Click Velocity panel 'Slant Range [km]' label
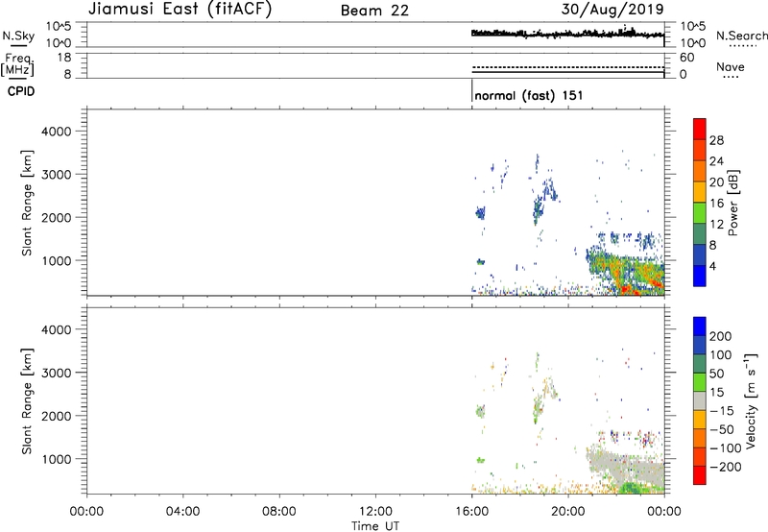This screenshot has height=532, width=768. [x=27, y=401]
